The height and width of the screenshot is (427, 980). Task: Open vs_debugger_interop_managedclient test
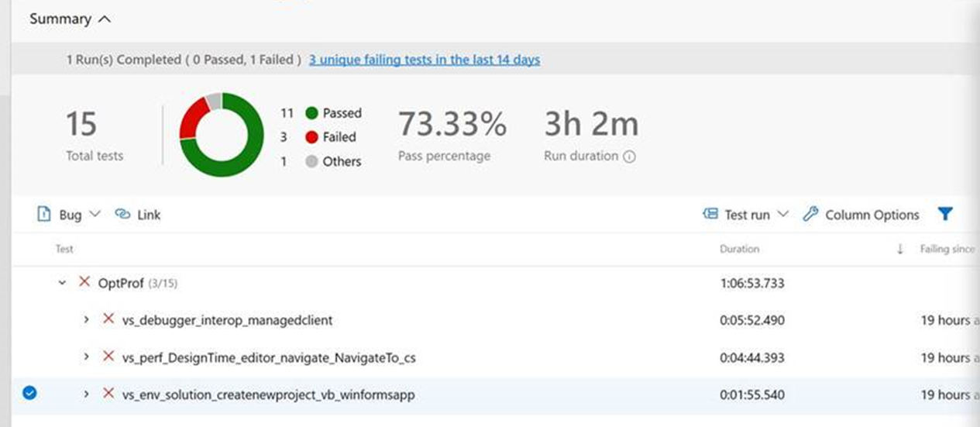coord(228,320)
